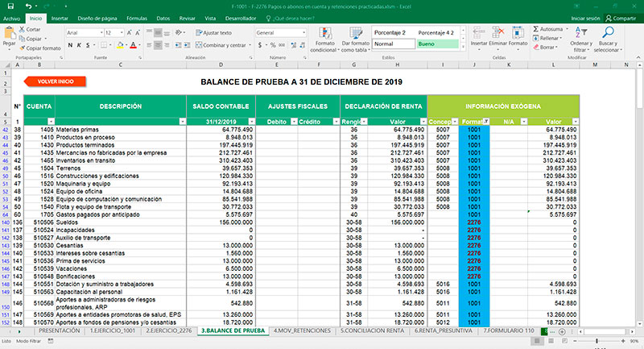Open 4.MOV_RETENCIONES sheet tab
This screenshot has width=644, height=349.
tap(302, 331)
